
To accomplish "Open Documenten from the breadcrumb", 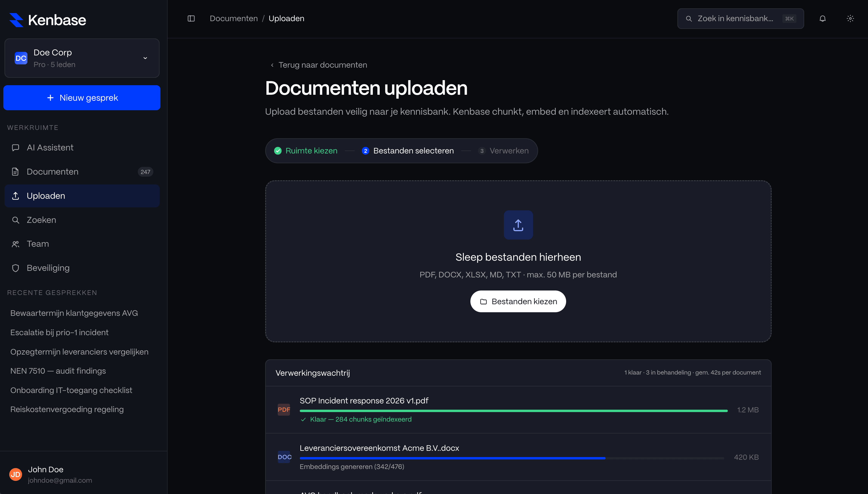I will (x=234, y=18).
